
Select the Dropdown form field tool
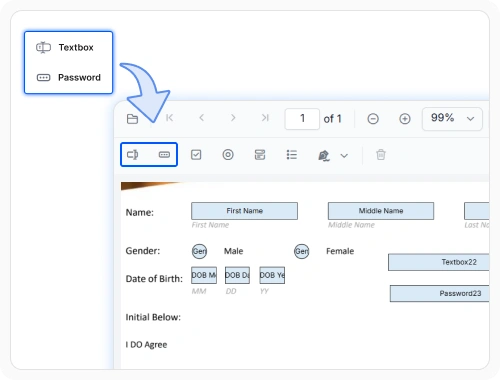point(260,155)
